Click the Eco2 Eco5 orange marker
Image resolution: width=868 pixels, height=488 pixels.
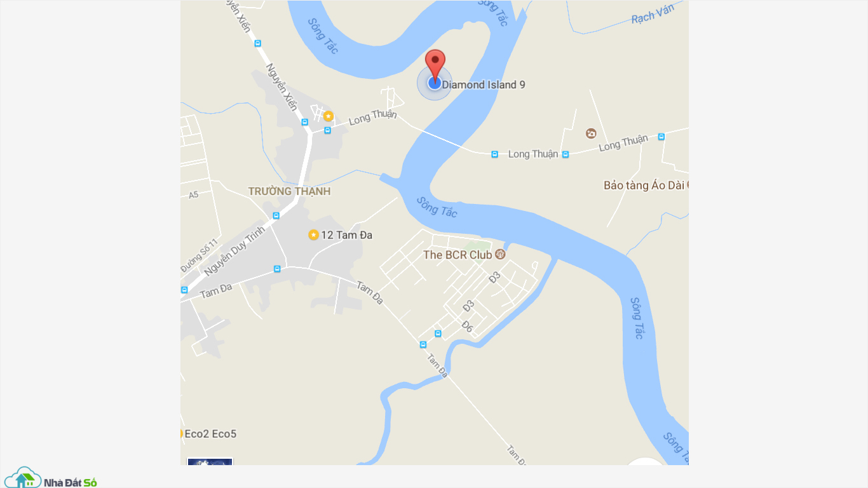pyautogui.click(x=181, y=434)
